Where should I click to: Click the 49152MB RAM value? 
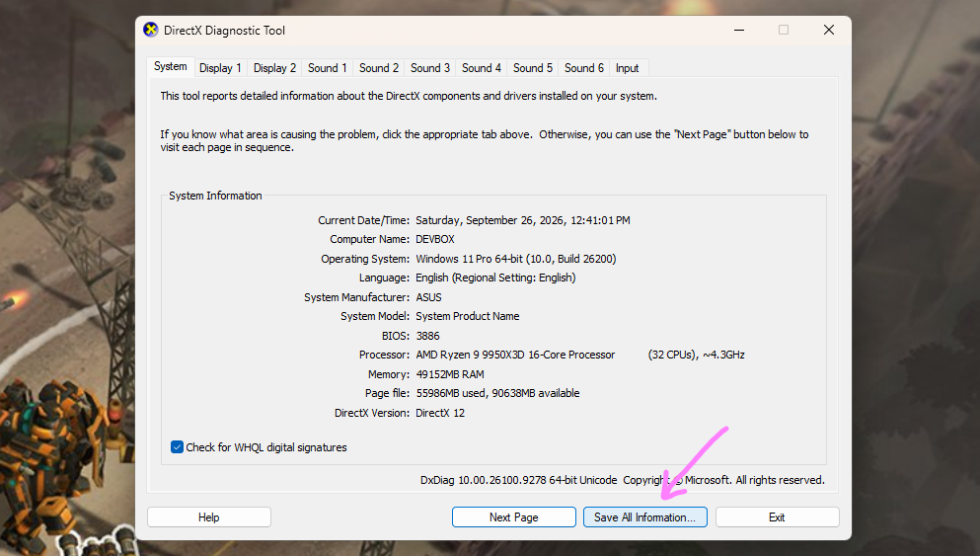pos(449,374)
